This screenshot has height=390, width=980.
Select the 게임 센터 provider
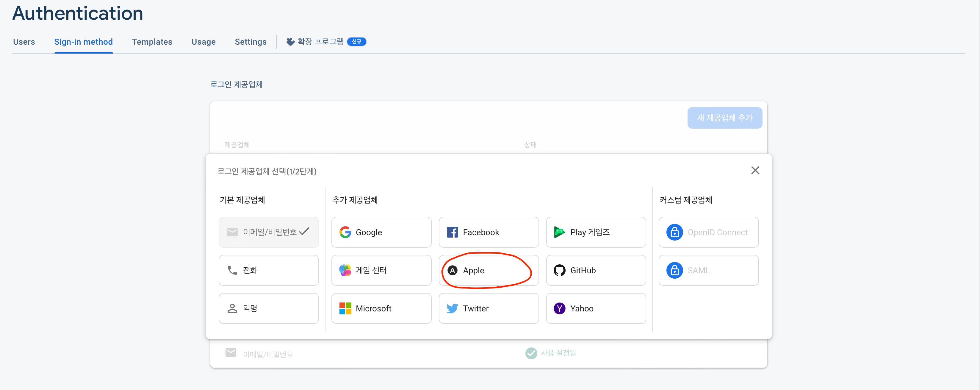click(x=381, y=270)
